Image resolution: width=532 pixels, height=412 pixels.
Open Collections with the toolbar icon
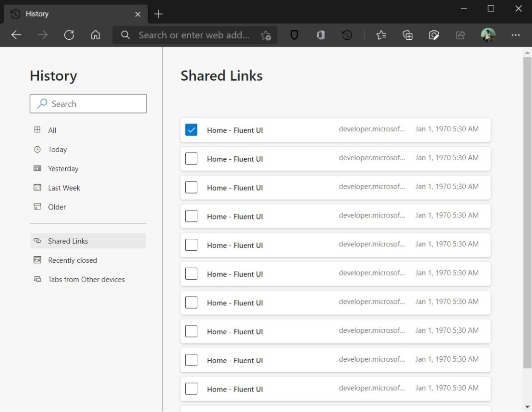coord(408,35)
